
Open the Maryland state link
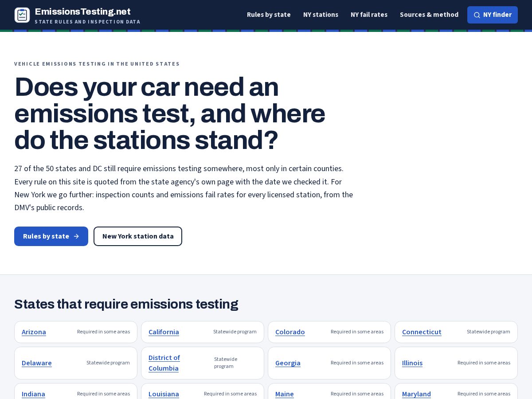[x=416, y=394]
